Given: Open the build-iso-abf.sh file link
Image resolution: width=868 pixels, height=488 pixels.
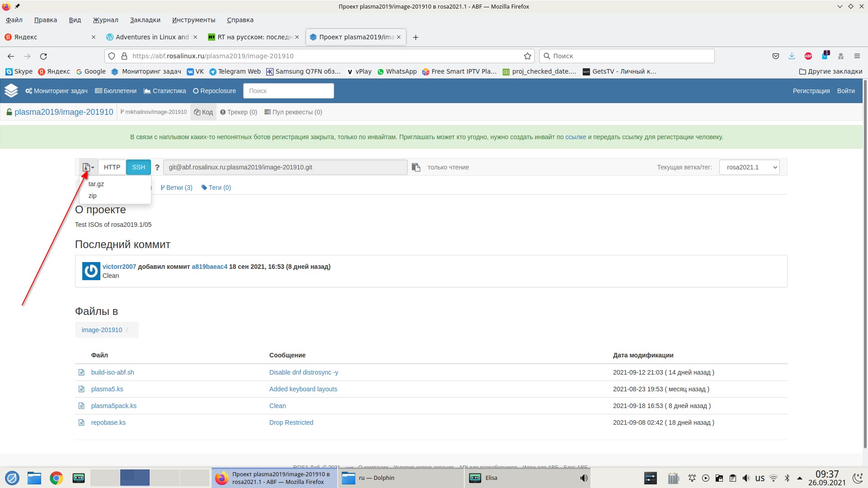Looking at the screenshot, I should [113, 372].
